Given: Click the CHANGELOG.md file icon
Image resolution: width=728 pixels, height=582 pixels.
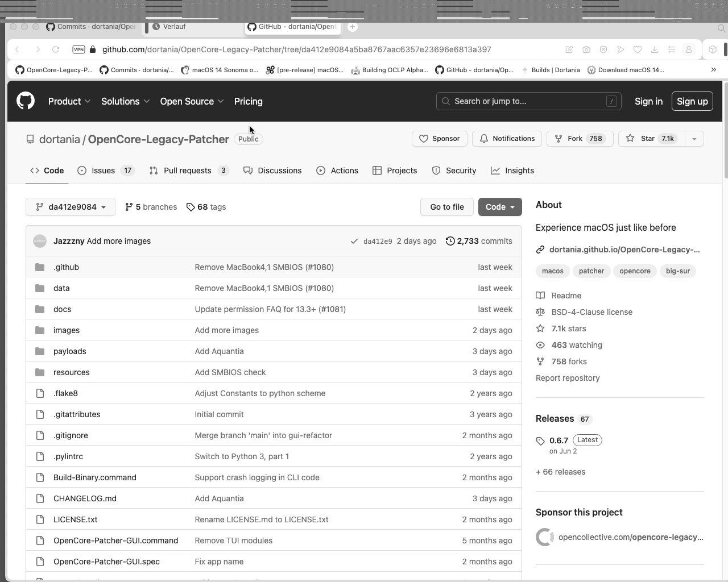Looking at the screenshot, I should click(x=40, y=498).
